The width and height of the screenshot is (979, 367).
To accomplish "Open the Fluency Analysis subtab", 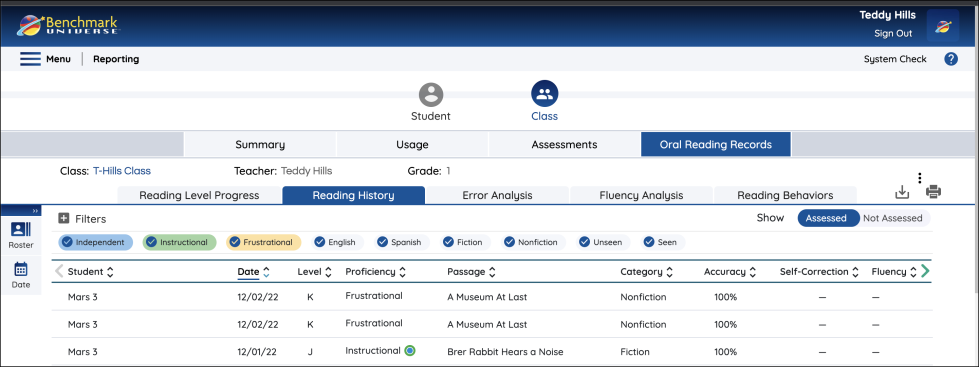I will point(641,195).
